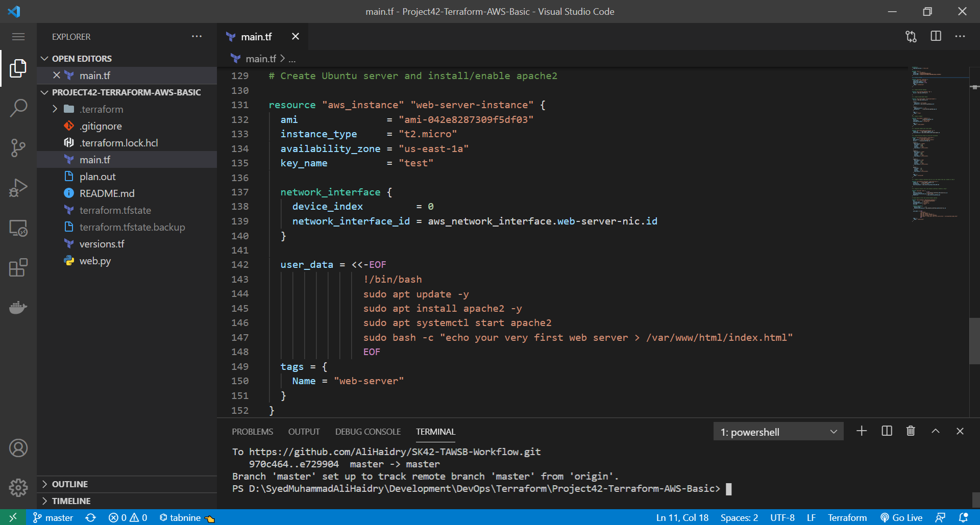
Task: Open the Run and Debug view icon
Action: coord(18,188)
